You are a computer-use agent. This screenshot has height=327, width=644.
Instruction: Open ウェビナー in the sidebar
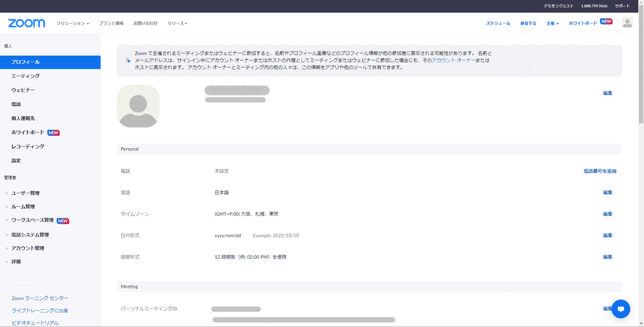click(23, 90)
